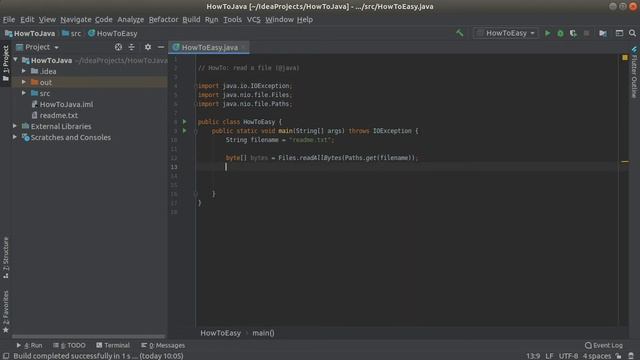Open the HowToEasy run configuration dropdown

(505, 33)
